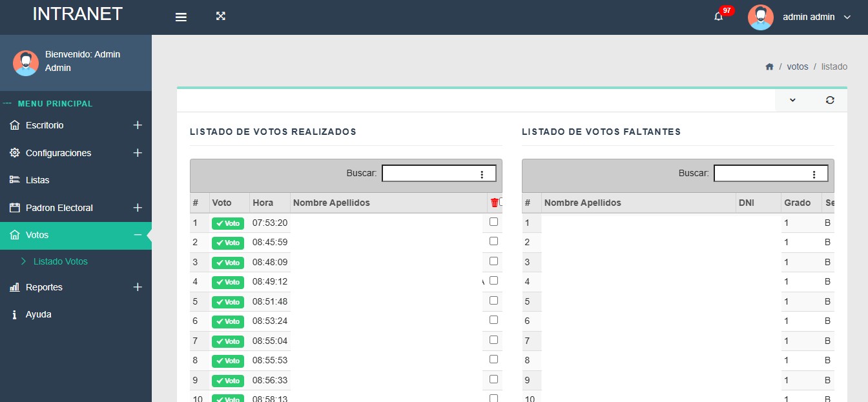Check the box for vote at 08:49:12
Screen dimensions: 868x402
(493, 280)
